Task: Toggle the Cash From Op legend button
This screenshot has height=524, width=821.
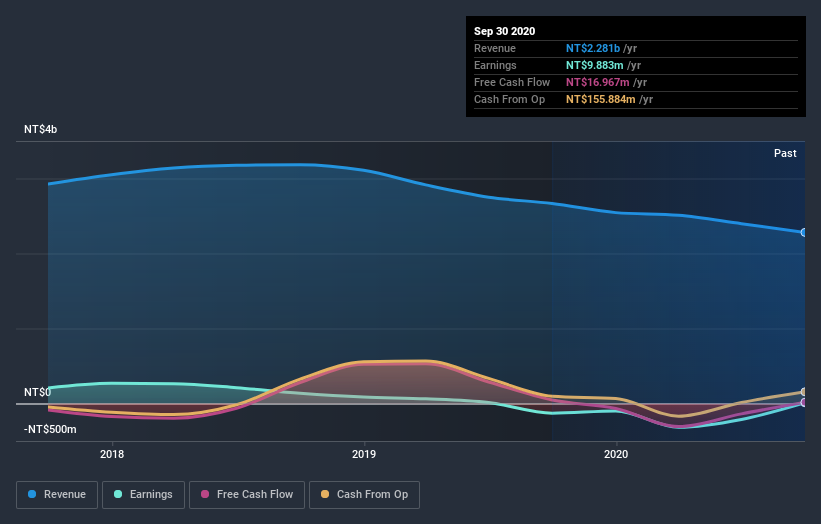Action: tap(364, 495)
